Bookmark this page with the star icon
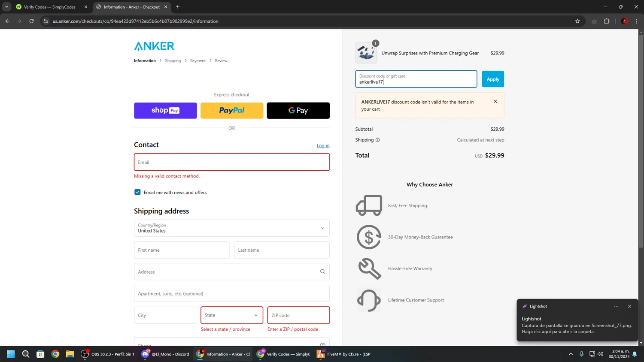Screen dimensions: 644x362 pos(577,21)
